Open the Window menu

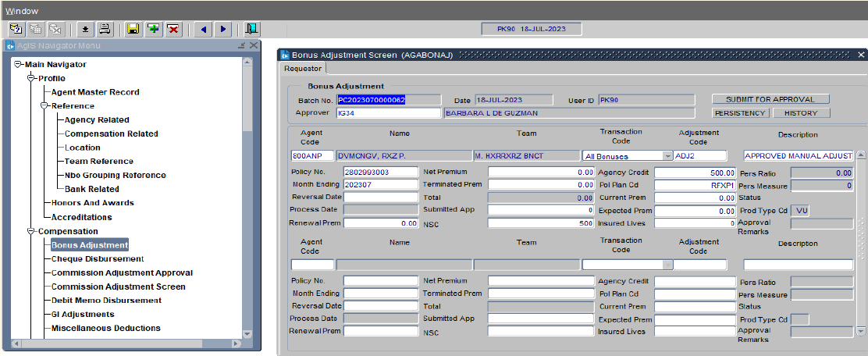click(x=22, y=11)
